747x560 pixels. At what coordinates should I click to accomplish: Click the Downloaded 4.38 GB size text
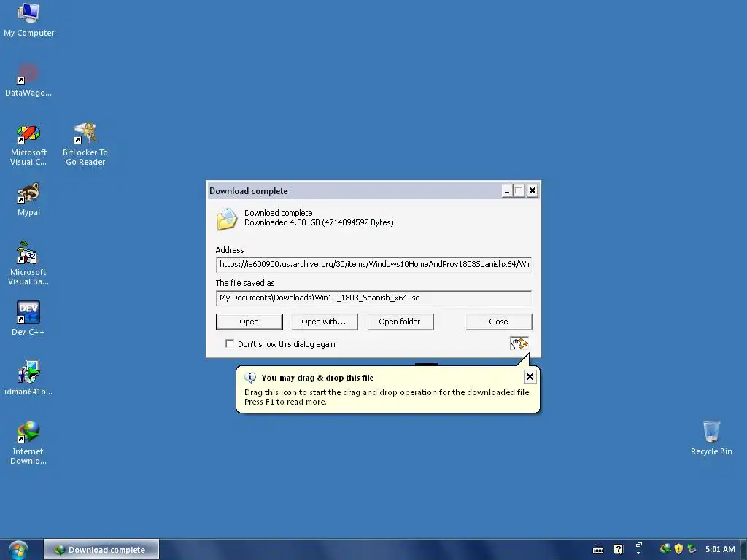319,222
